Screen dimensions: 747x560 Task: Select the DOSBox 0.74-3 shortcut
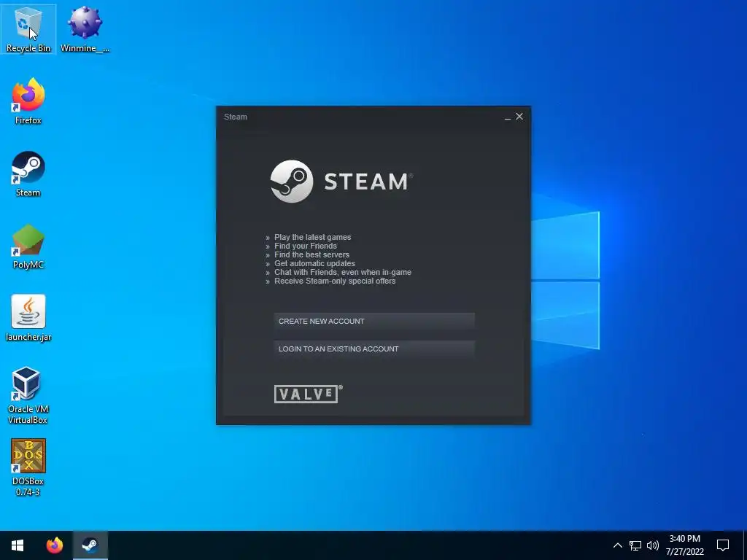[28, 467]
